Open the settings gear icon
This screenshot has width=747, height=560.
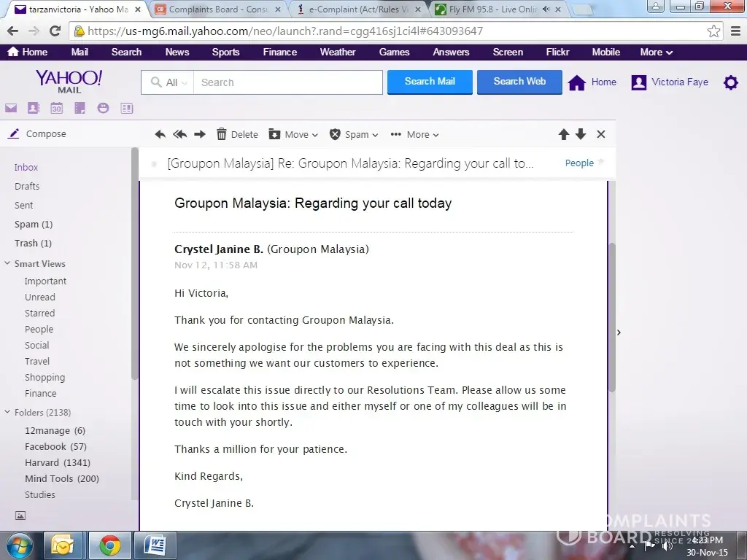point(730,82)
